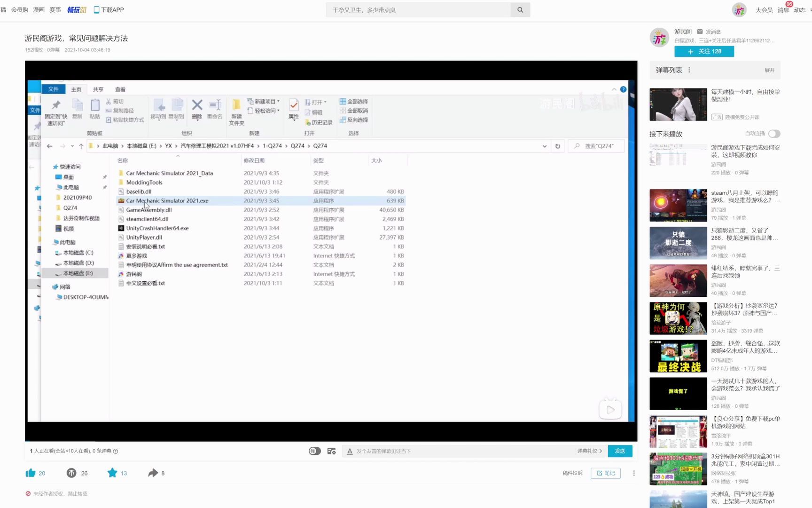Screen dimensions: 812x508
Task: Click the coin donation icon
Action: 71,473
